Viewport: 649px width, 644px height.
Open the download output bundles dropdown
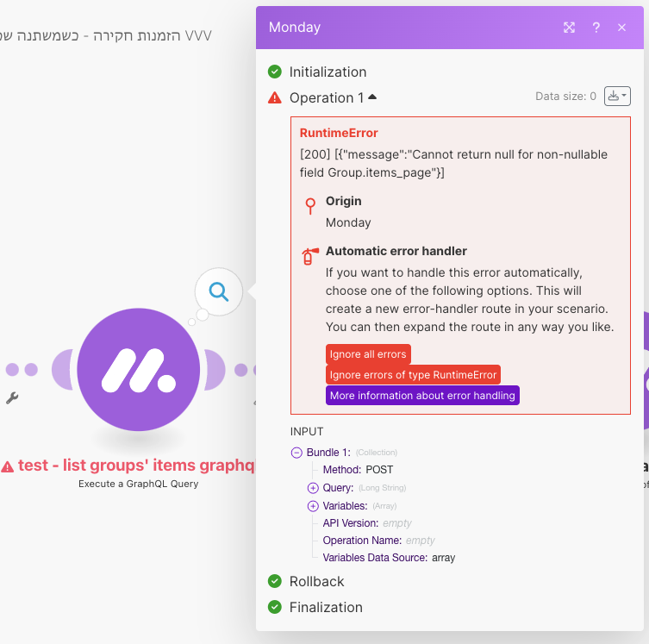pyautogui.click(x=617, y=96)
